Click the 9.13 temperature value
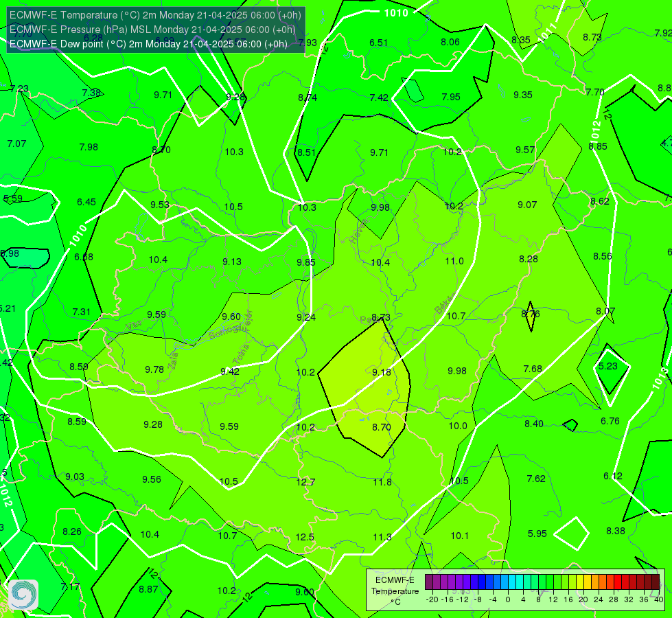The image size is (672, 618). pyautogui.click(x=232, y=261)
